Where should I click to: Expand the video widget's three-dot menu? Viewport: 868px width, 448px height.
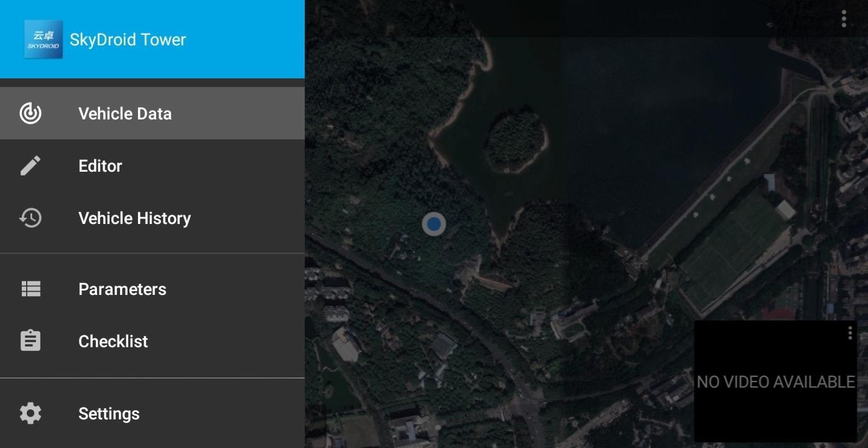850,334
